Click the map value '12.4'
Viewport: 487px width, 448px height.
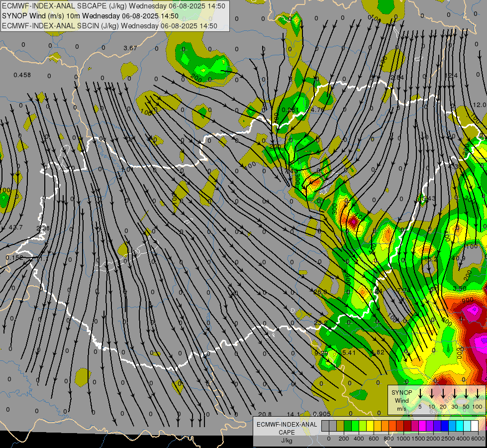[451, 76]
